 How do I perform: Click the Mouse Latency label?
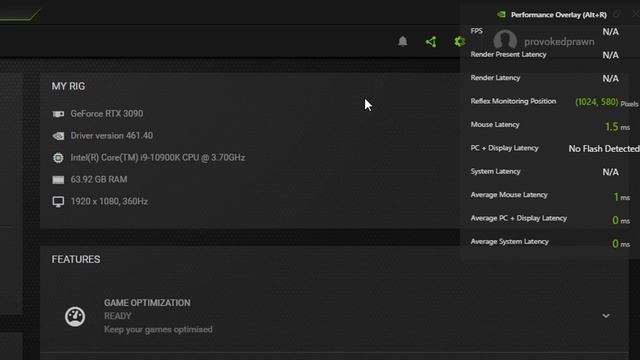tap(495, 124)
